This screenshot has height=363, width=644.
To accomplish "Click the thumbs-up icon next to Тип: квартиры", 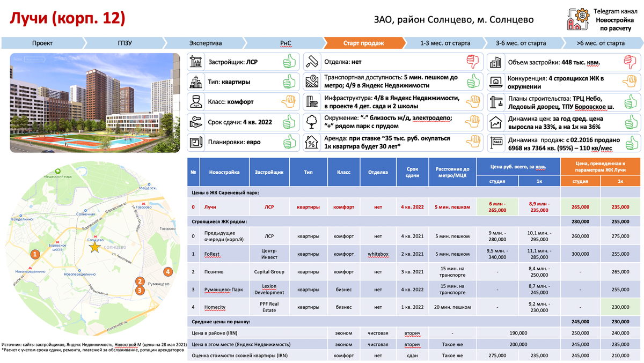I will (x=290, y=82).
